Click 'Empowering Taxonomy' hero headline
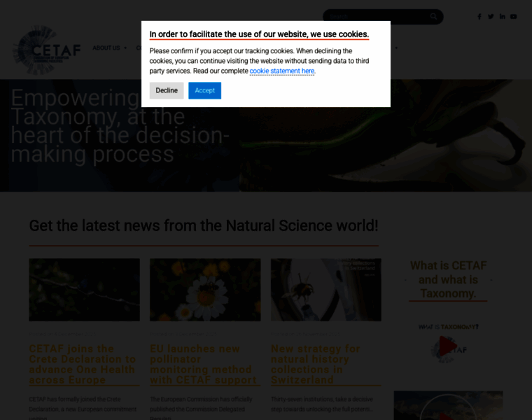This screenshot has height=420, width=532. click(x=120, y=126)
